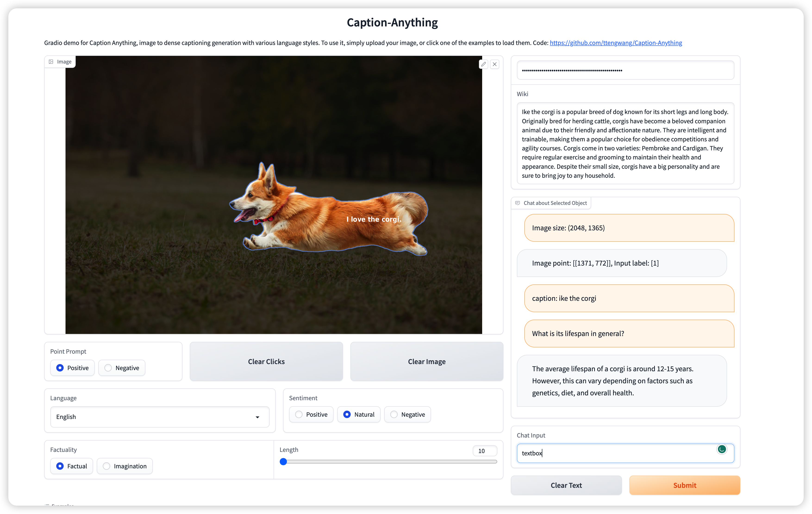The image size is (812, 514).
Task: Drag the Length slider control
Action: (283, 461)
